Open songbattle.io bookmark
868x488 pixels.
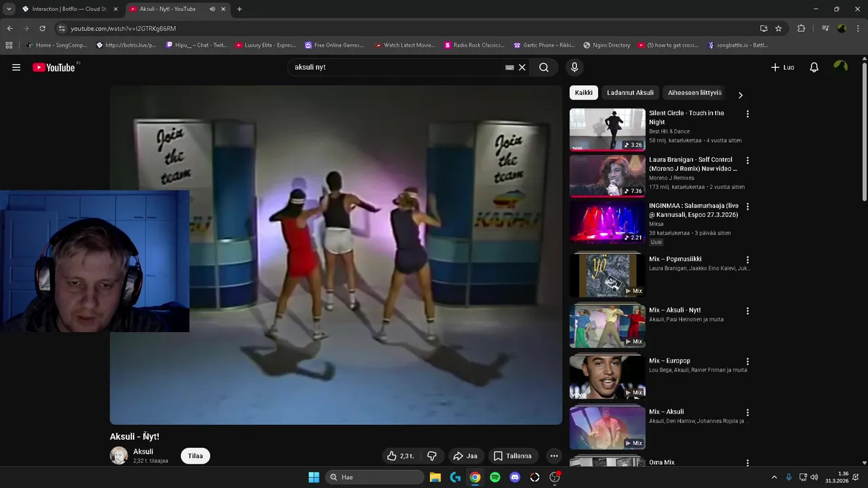[738, 45]
